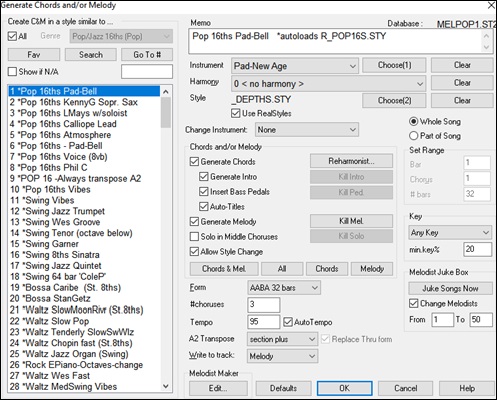Image resolution: width=497 pixels, height=400 pixels.
Task: Select '22 *Waltz Slow Pop' in list
Action: (x=84, y=321)
